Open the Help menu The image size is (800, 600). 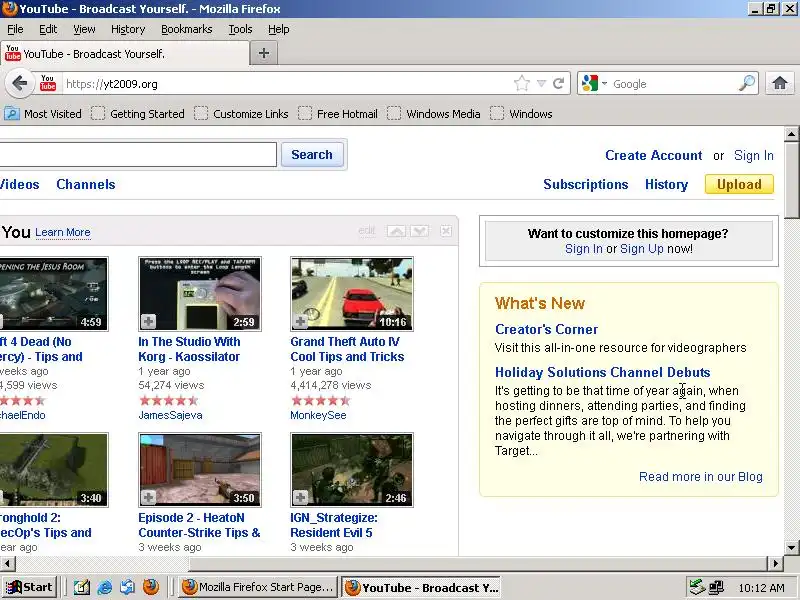tap(279, 29)
